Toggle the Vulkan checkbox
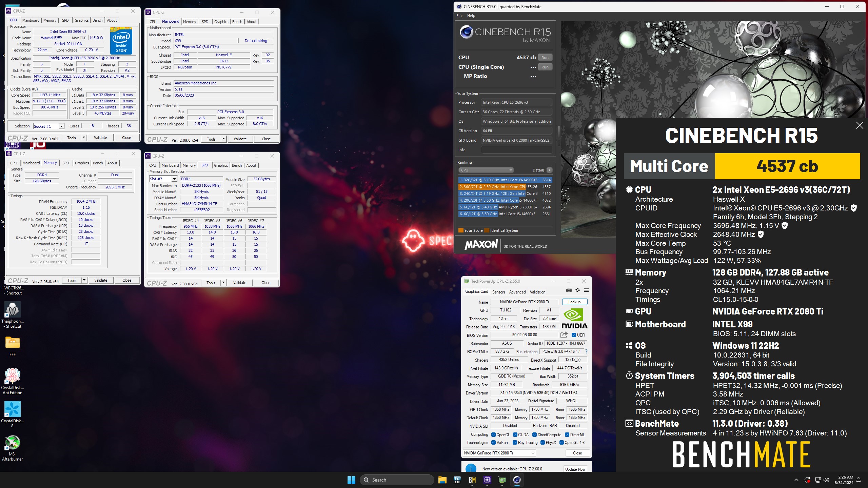This screenshot has height=488, width=868. click(494, 443)
